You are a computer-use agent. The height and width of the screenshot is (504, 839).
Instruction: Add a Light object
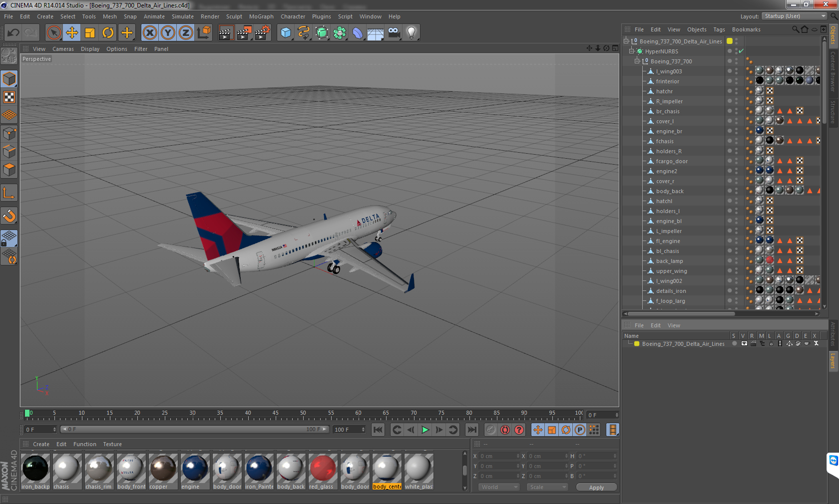tap(412, 33)
